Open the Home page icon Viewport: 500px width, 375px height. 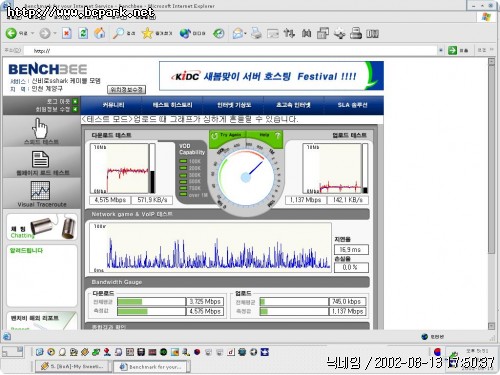(x=100, y=33)
